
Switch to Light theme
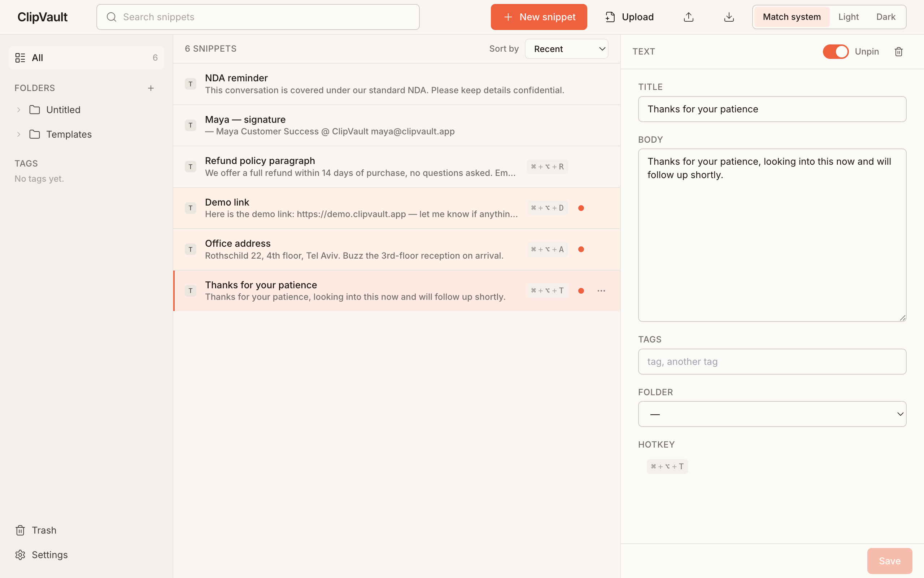click(849, 17)
